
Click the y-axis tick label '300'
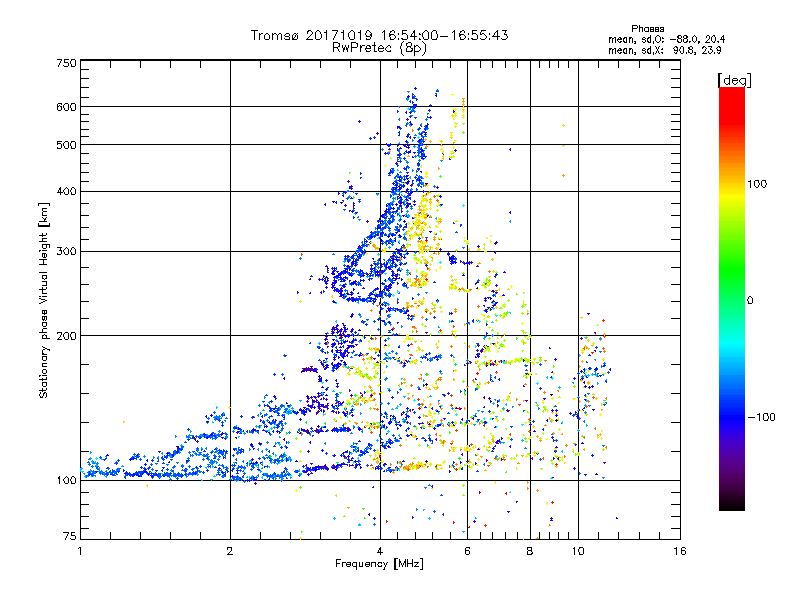(x=66, y=252)
